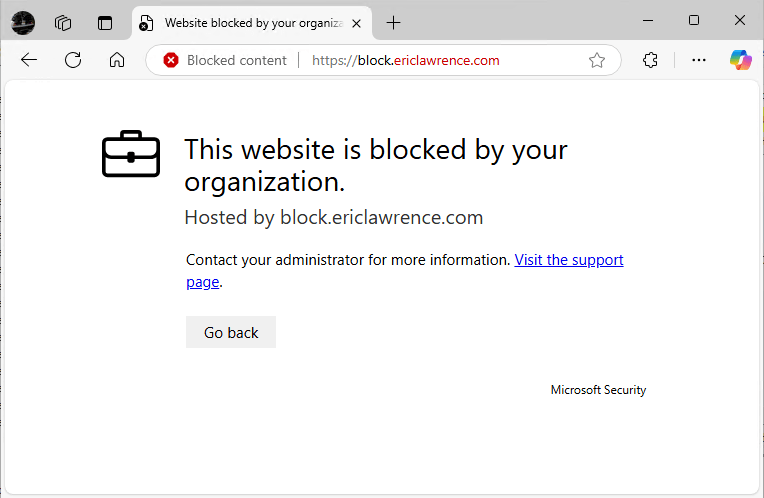View Blocked content site information
Viewport: 764px width, 498px height.
click(225, 60)
